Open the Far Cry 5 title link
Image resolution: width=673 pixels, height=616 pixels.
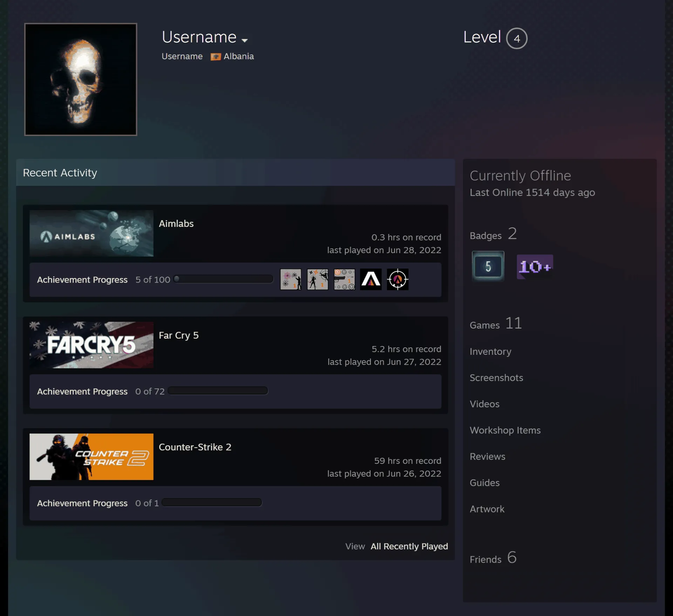point(179,336)
